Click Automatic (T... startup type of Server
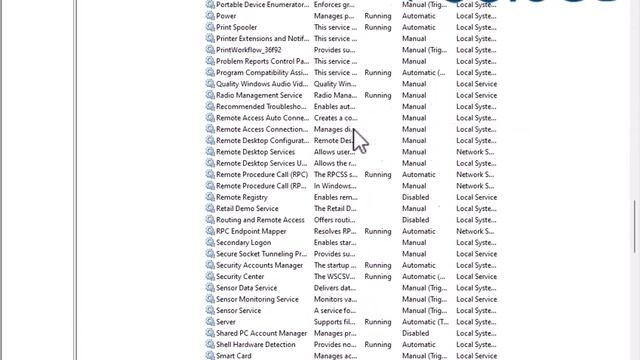The image size is (640, 360). (x=425, y=322)
